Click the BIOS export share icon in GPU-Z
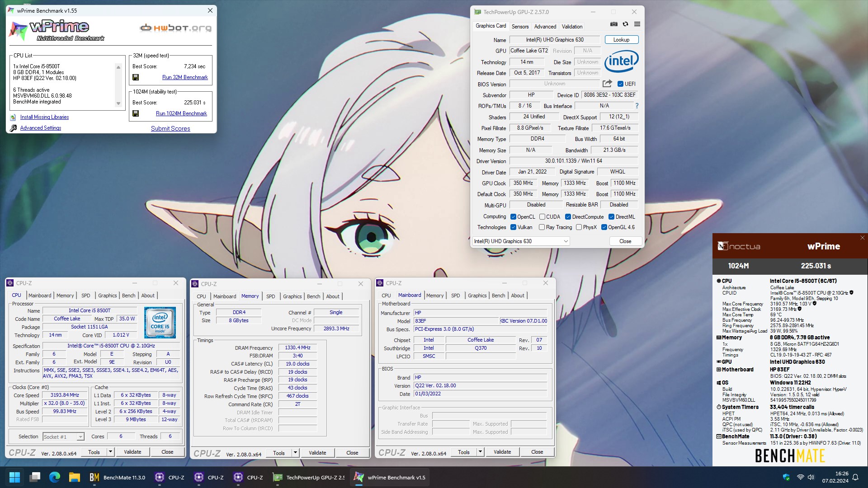The image size is (868, 488). tap(607, 84)
